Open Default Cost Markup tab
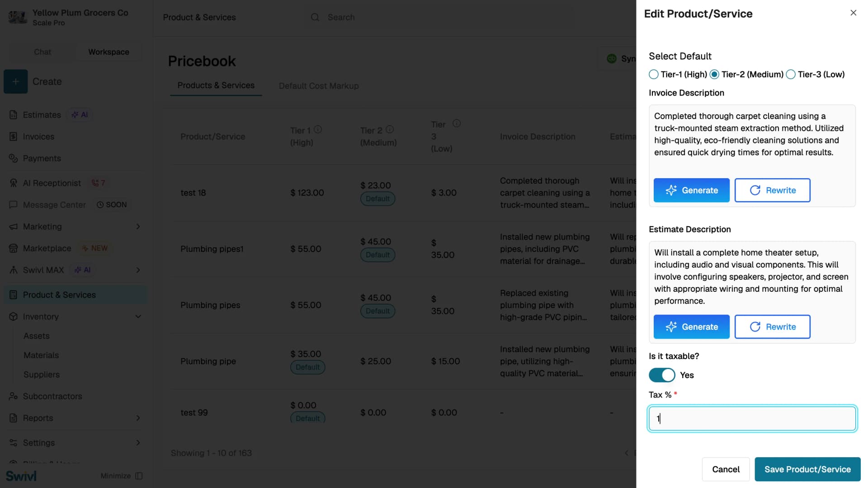The image size is (868, 488). [319, 86]
